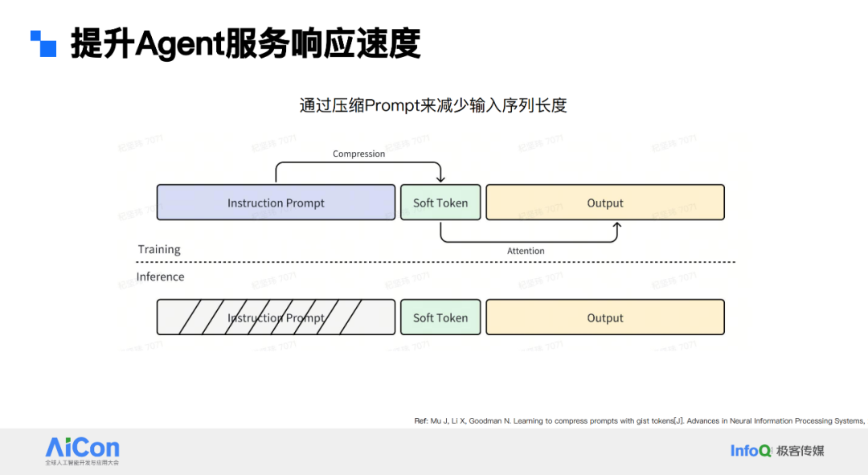Click the subtitle 通过压缩Prompt来减少输入序列长度
This screenshot has height=475, width=868.
(x=434, y=105)
